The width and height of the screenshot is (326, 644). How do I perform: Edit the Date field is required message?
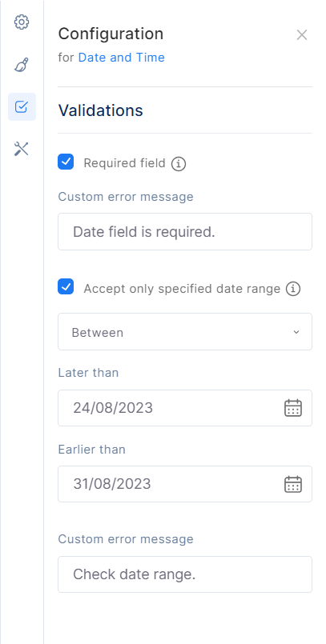[x=185, y=232]
